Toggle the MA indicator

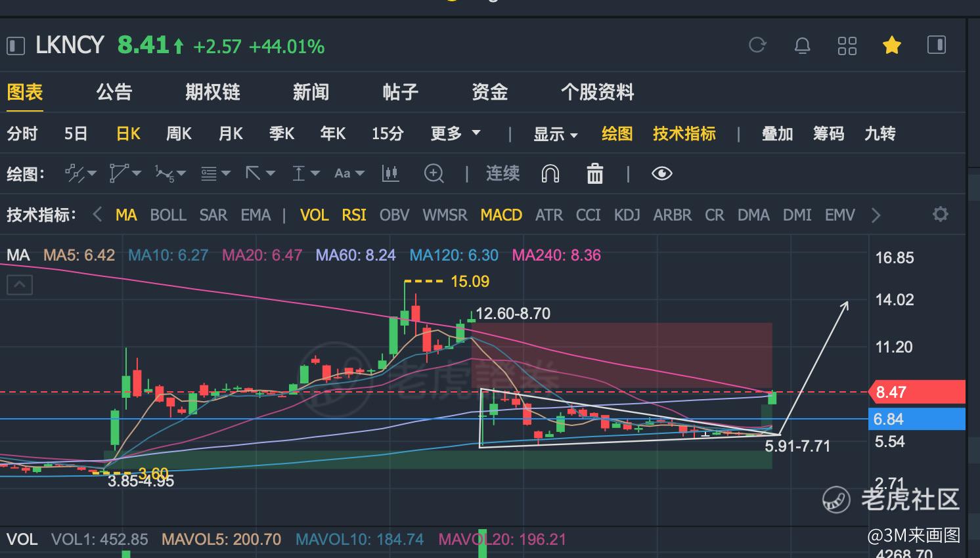pos(126,215)
